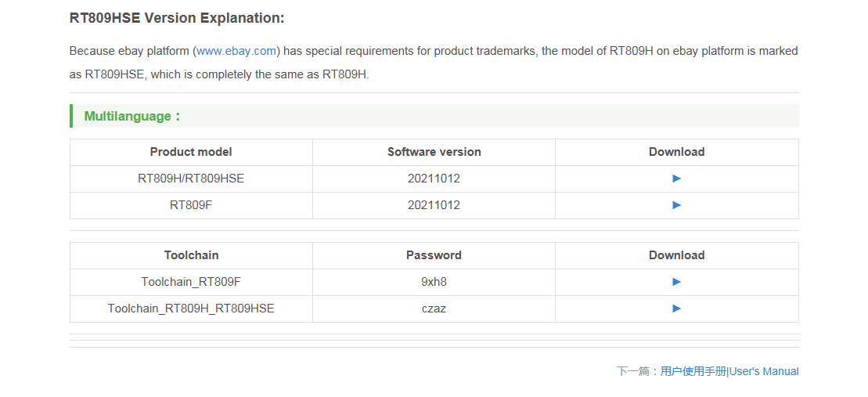
Task: Click the Password column header
Action: pyautogui.click(x=434, y=255)
